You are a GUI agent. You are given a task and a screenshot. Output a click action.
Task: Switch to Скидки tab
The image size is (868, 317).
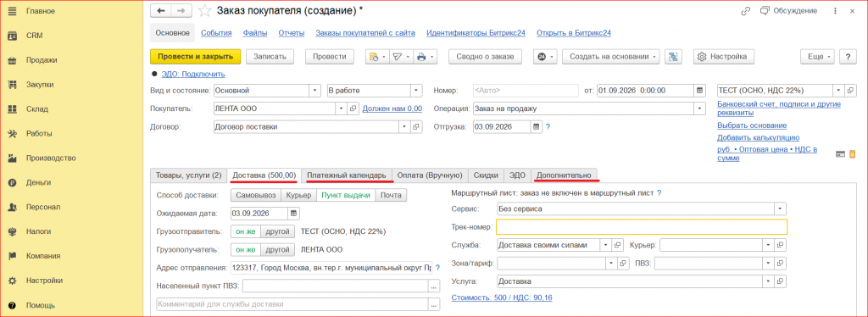[x=485, y=175]
